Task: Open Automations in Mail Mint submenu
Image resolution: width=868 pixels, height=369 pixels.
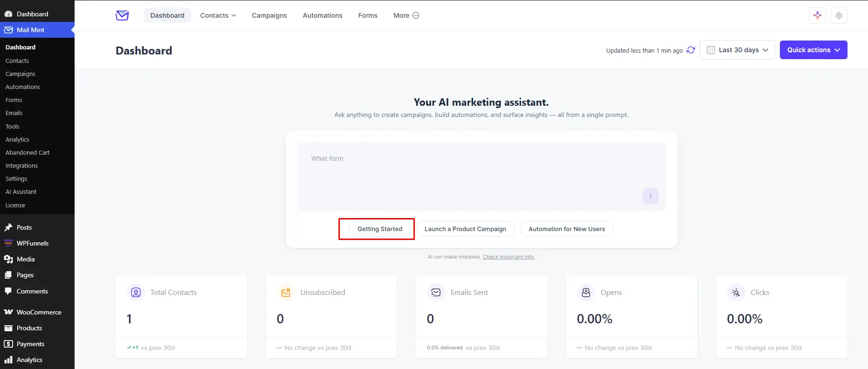Action: click(23, 87)
